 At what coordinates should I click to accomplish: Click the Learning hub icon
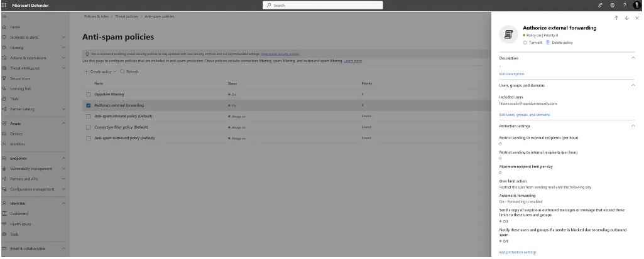pos(4,88)
